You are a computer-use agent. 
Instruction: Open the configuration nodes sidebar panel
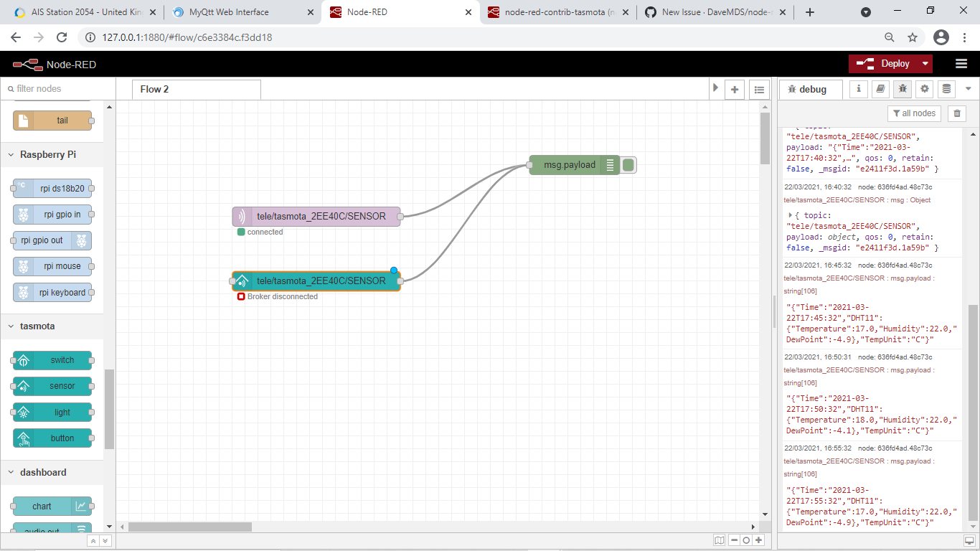[x=925, y=89]
